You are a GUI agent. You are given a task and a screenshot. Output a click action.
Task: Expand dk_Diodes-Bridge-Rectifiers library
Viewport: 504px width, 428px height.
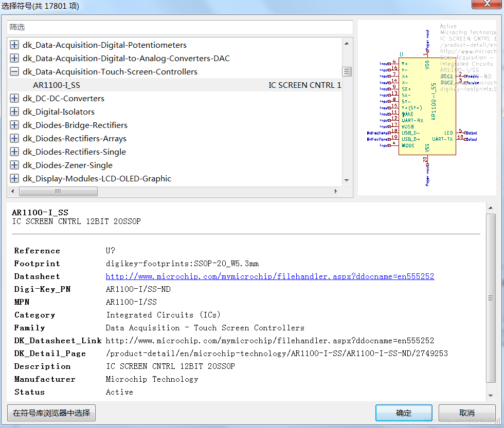pyautogui.click(x=14, y=125)
